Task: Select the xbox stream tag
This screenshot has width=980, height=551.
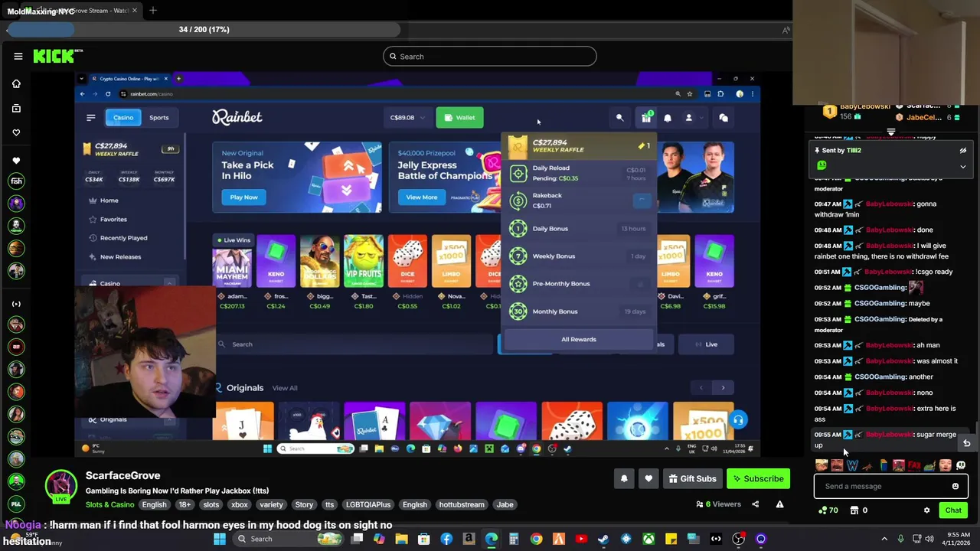Action: point(240,504)
